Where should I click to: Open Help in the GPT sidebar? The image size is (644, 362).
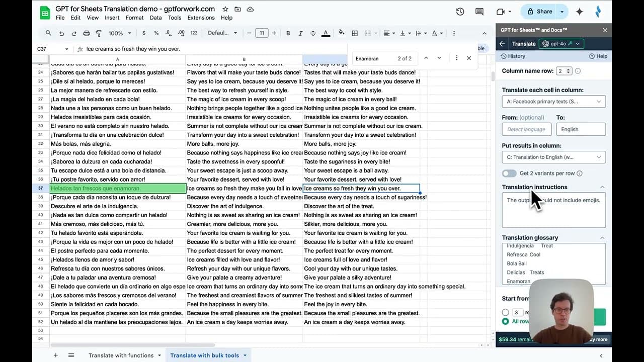click(x=598, y=56)
